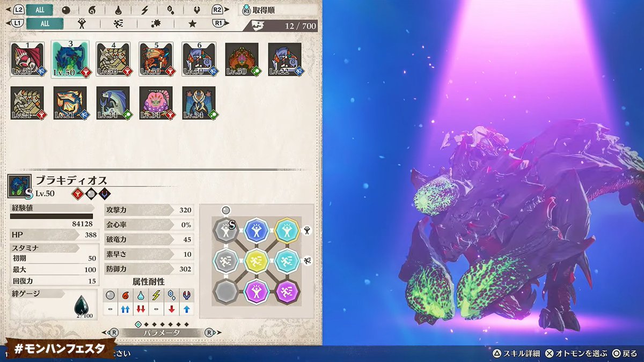Filter monsters by dragon element icon
The image size is (644, 362).
(196, 10)
